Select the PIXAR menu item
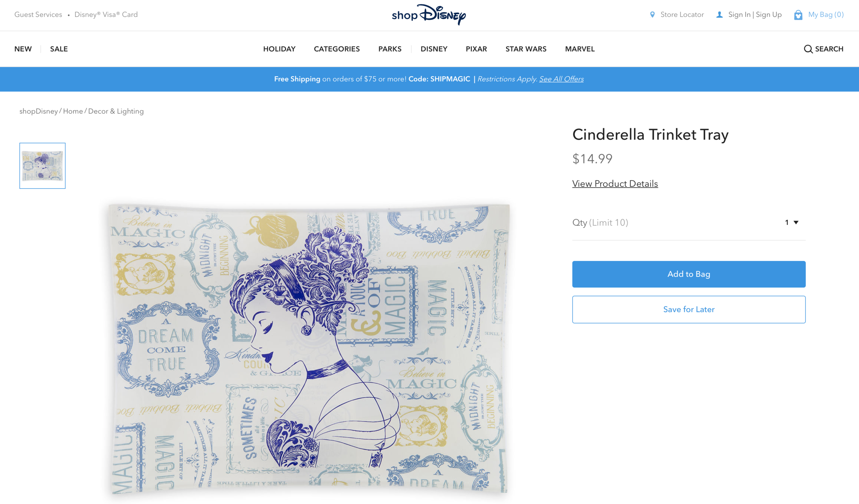This screenshot has height=504, width=859. (x=476, y=49)
